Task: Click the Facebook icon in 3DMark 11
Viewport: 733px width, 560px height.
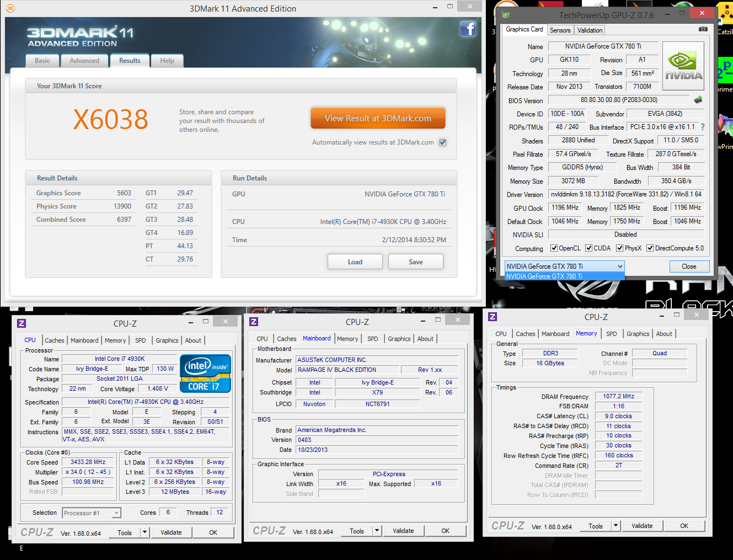Action: [468, 29]
